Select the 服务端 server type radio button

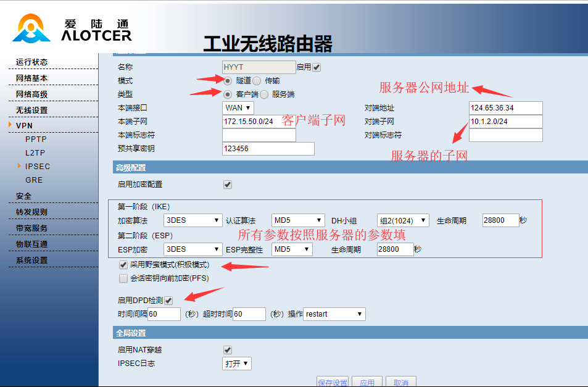click(264, 94)
